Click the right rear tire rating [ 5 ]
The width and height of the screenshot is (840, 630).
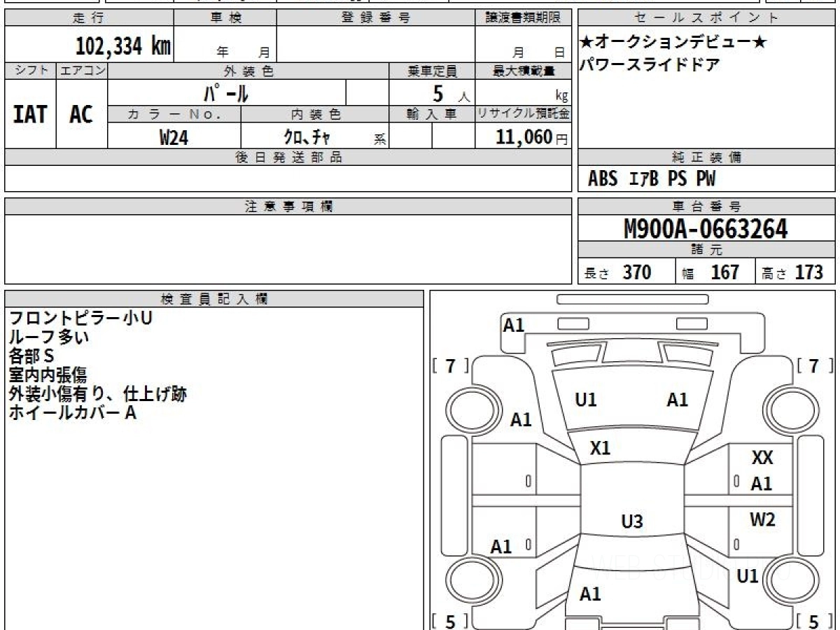tap(813, 620)
